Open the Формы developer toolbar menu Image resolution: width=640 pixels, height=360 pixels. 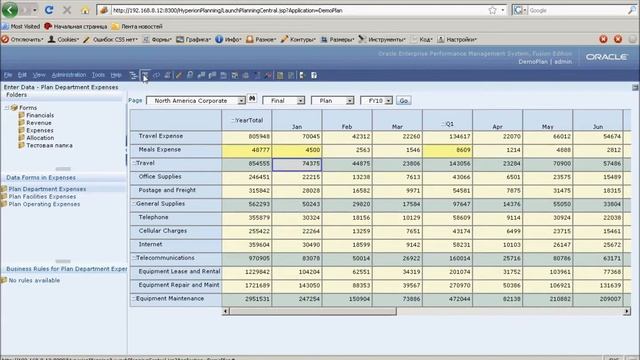(x=157, y=40)
